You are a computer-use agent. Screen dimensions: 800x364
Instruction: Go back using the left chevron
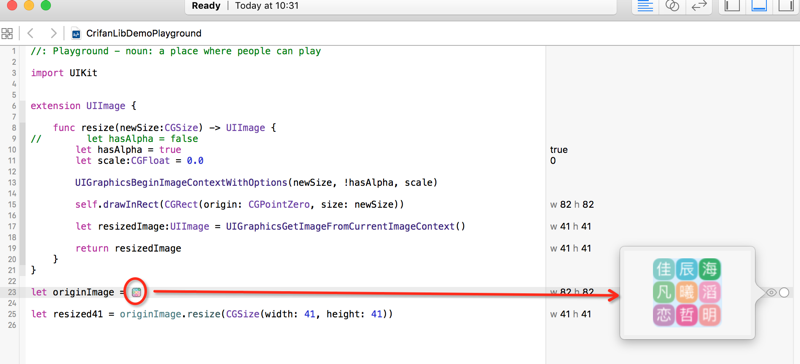[x=30, y=34]
